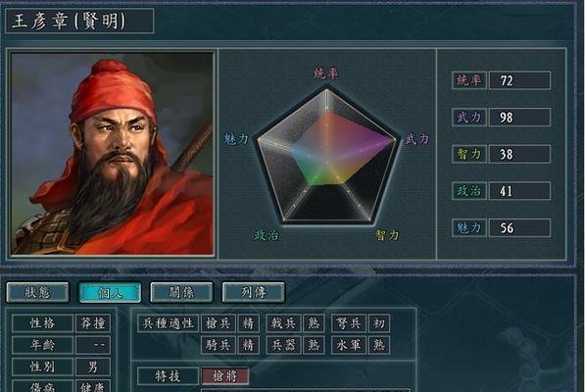This screenshot has width=585, height=392.
Task: Open the 列傳 biography tab
Action: 254,292
